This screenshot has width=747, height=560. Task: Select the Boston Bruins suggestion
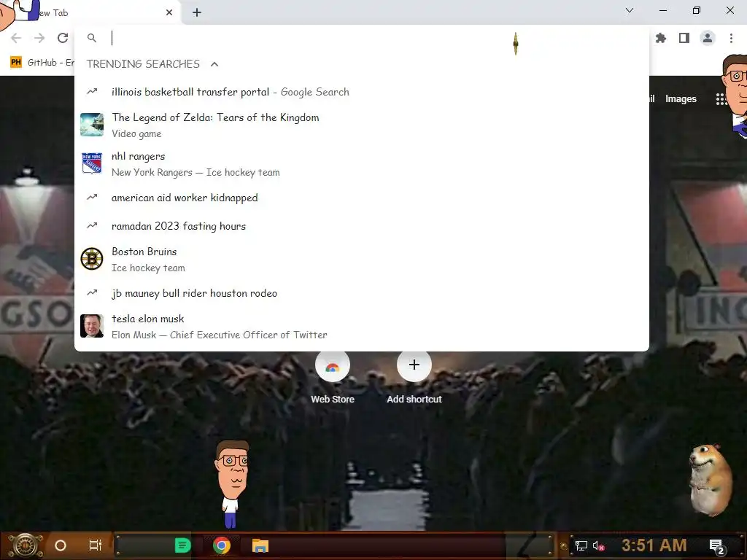[362, 260]
